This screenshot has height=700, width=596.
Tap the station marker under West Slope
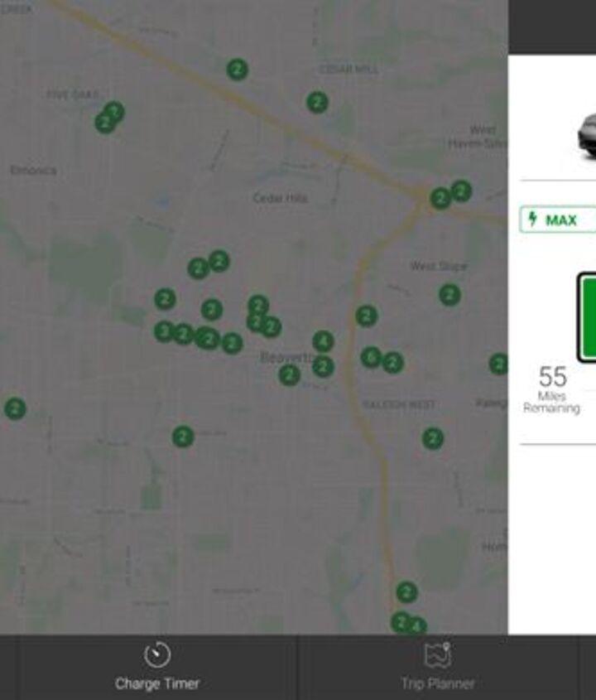(449, 294)
